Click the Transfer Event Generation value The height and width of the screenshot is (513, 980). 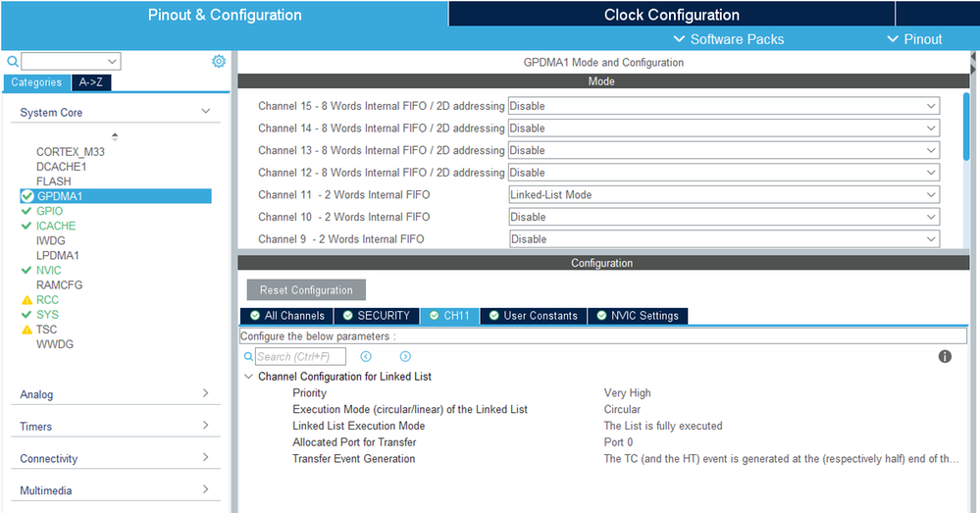781,459
